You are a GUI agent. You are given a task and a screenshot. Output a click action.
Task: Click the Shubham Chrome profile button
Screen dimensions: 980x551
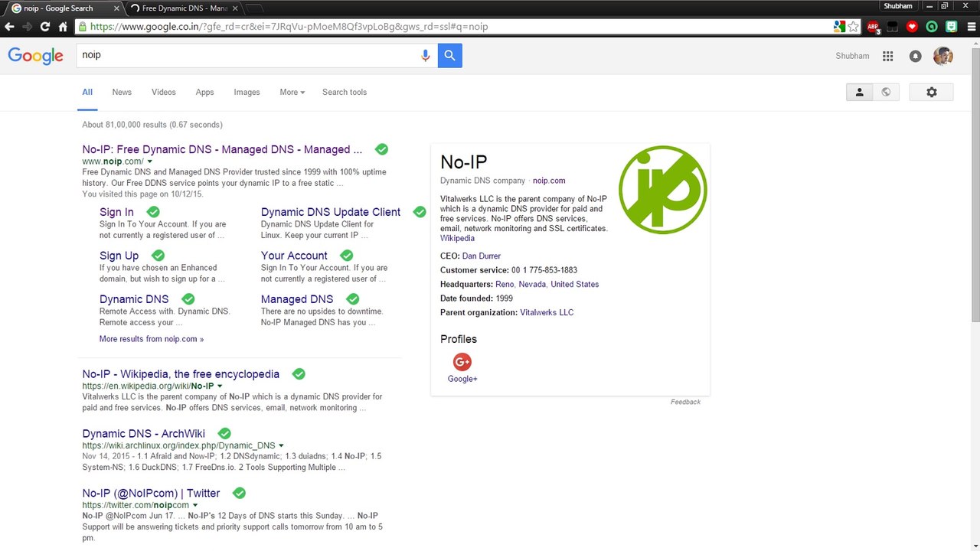(898, 6)
